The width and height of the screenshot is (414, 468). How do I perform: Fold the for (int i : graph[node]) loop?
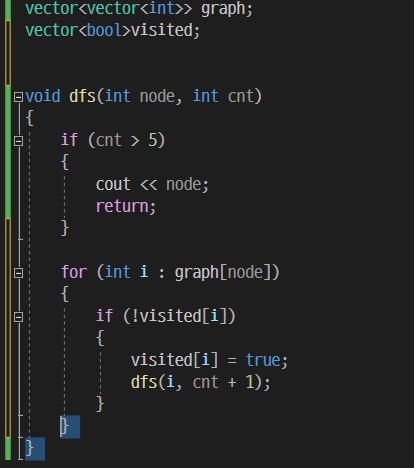(18, 273)
